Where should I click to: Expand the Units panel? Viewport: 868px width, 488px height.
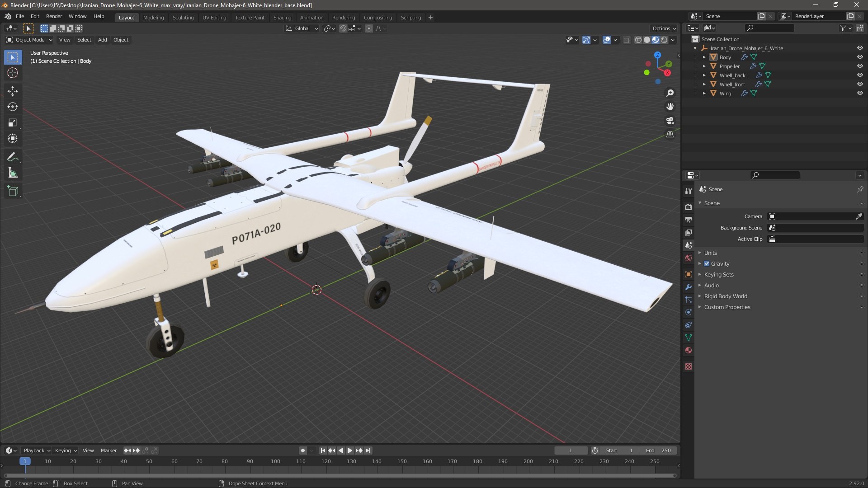(x=710, y=253)
